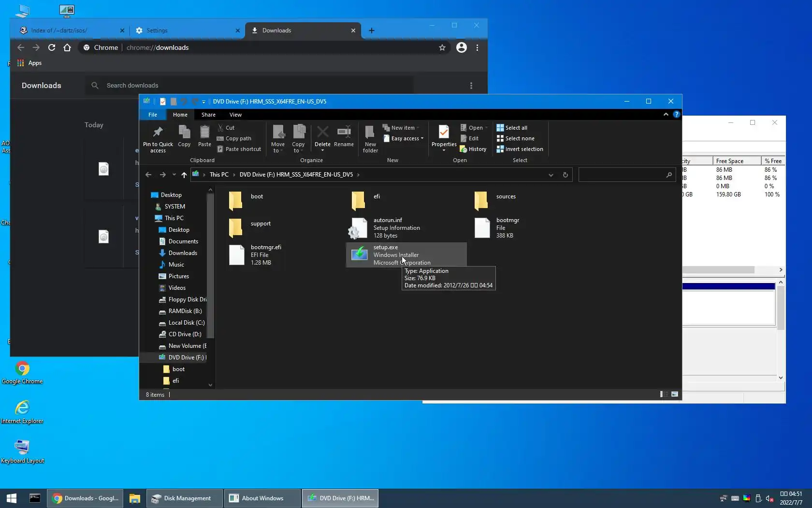Switch to large icons view in the status bar
Screen dimensions: 812x508
click(675, 394)
